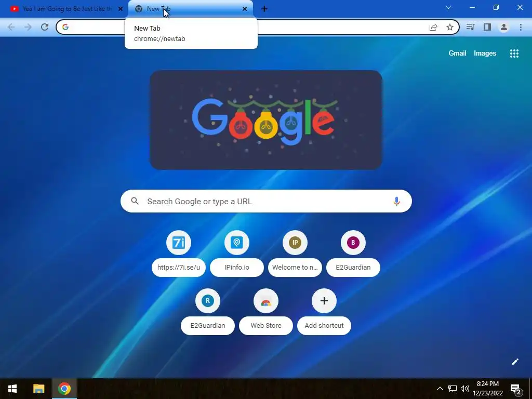532x399 pixels.
Task: Switch to the YouTube 'Yea I am Going' tab
Action: (x=64, y=9)
